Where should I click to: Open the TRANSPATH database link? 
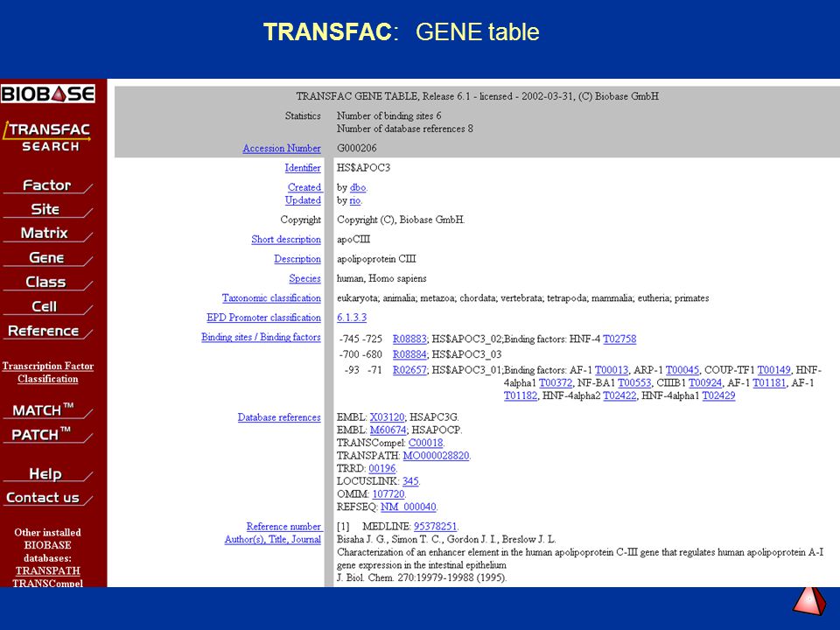click(x=47, y=570)
